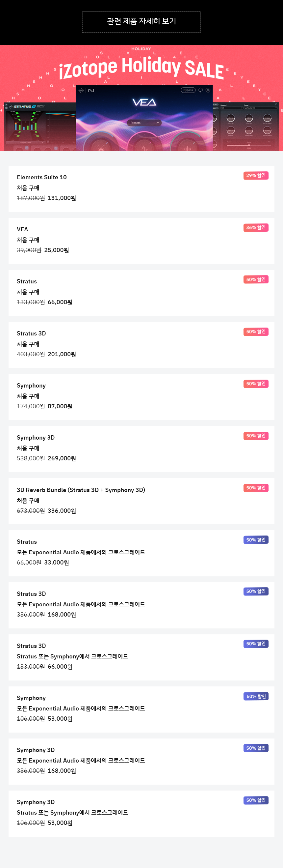Select the VEA 처음 구매 product card

(141, 241)
